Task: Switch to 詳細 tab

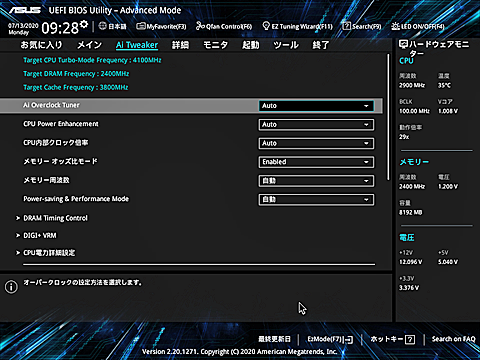Action: (180, 45)
